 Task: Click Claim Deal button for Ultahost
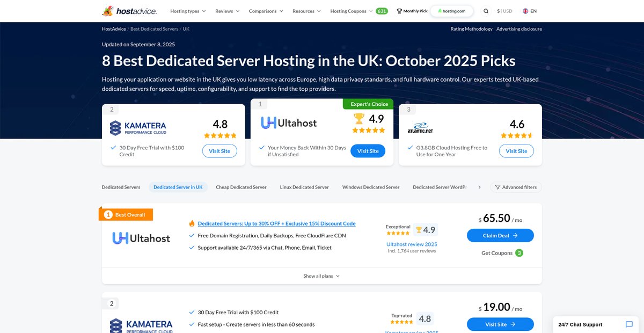coord(500,235)
